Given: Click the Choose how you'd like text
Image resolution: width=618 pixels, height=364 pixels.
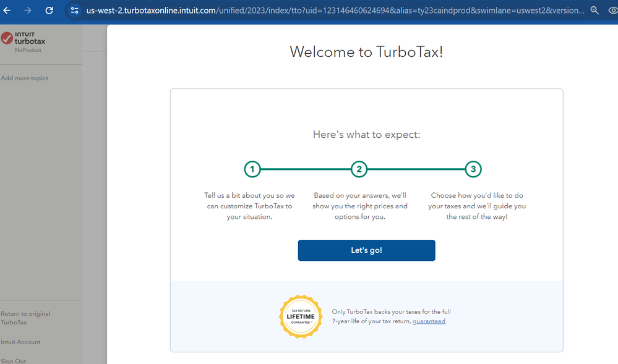Looking at the screenshot, I should tap(477, 206).
